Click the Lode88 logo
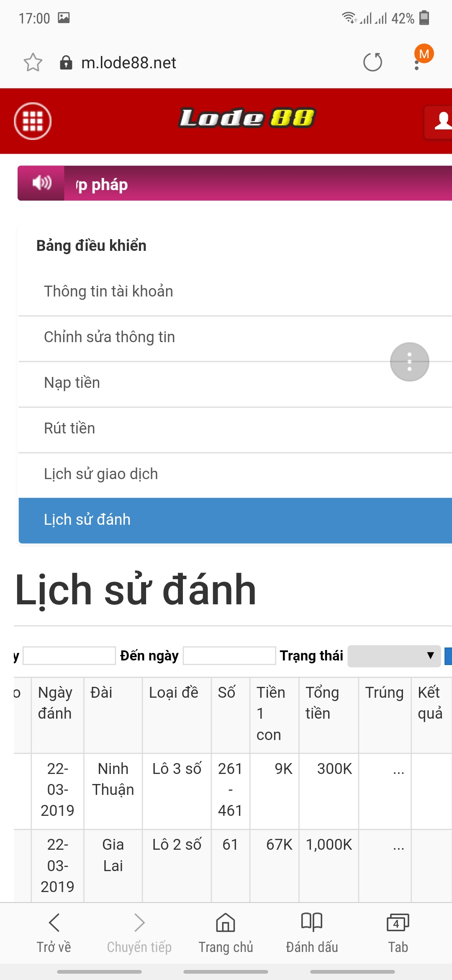452x980 pixels. pyautogui.click(x=247, y=119)
